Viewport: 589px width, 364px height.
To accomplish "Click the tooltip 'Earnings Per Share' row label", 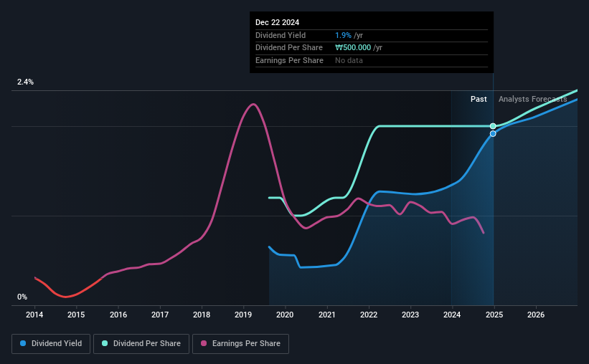I will click(289, 60).
